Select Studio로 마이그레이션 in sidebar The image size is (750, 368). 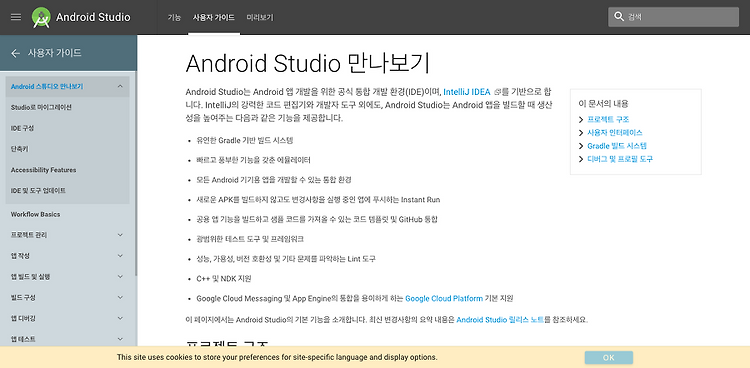click(x=41, y=108)
